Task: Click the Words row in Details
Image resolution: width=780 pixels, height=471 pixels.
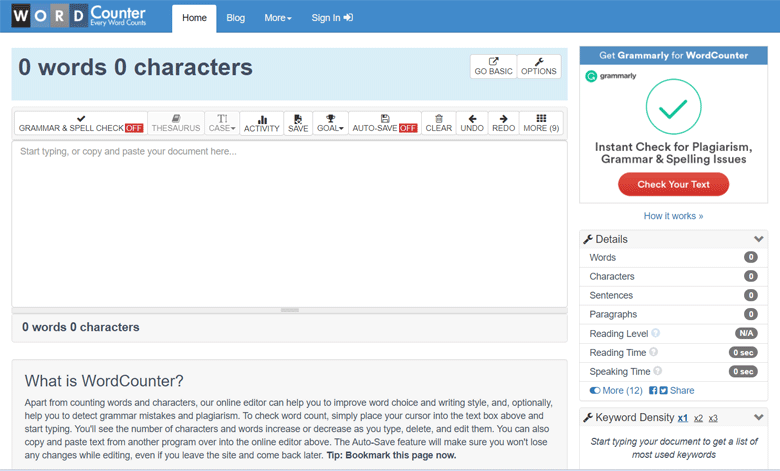Action: 674,258
